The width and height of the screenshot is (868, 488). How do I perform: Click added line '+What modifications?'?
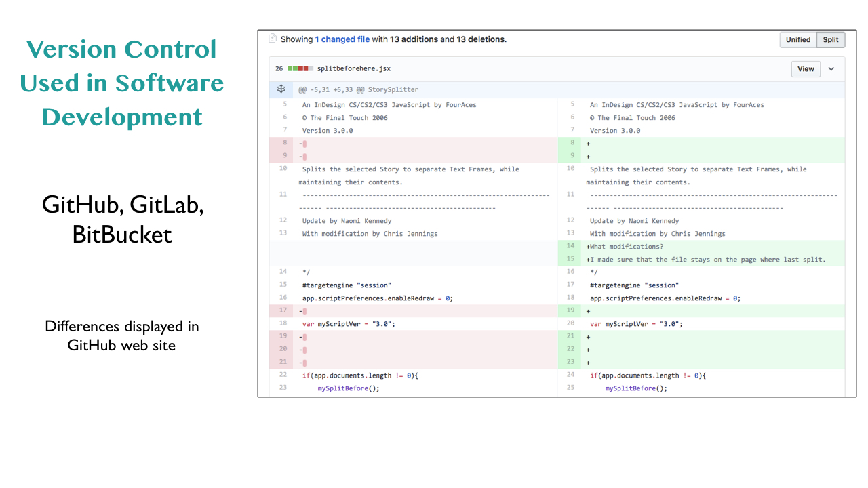coord(625,247)
